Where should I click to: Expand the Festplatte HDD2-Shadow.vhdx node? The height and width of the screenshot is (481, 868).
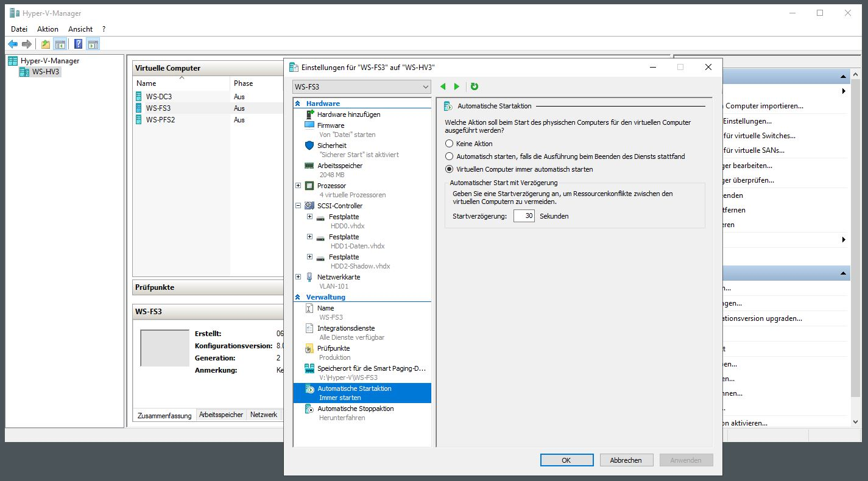click(x=309, y=257)
